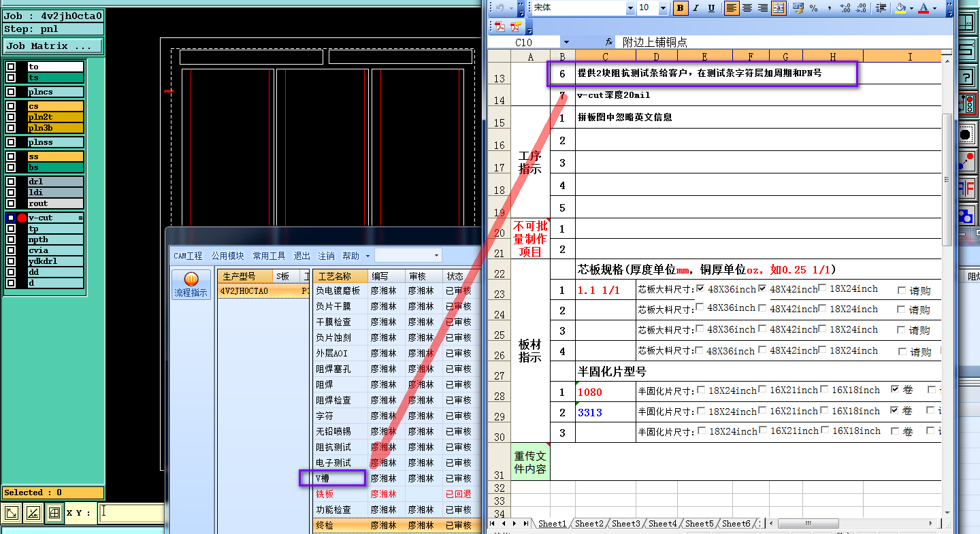Screen dimensions: 980x534
Task: Increase decimal places
Action: [845, 8]
